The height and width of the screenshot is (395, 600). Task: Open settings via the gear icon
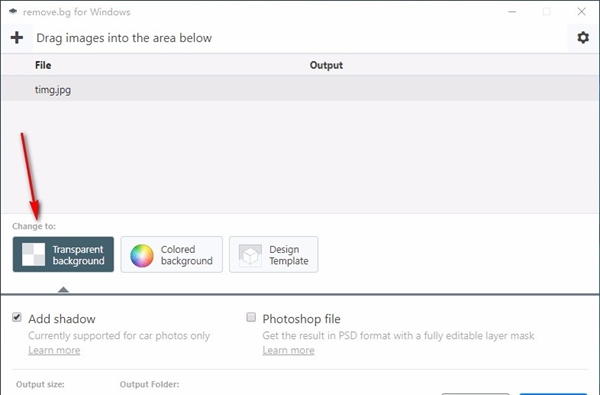click(583, 38)
